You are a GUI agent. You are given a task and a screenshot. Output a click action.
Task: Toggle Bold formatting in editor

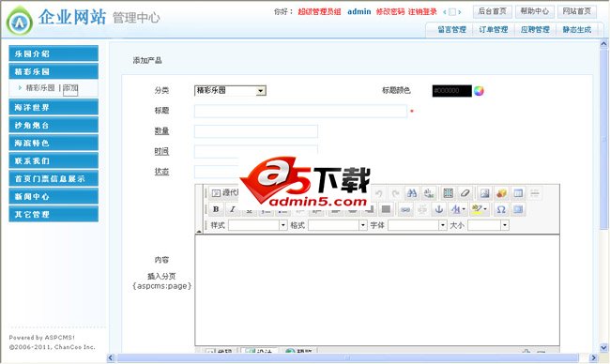(x=216, y=209)
